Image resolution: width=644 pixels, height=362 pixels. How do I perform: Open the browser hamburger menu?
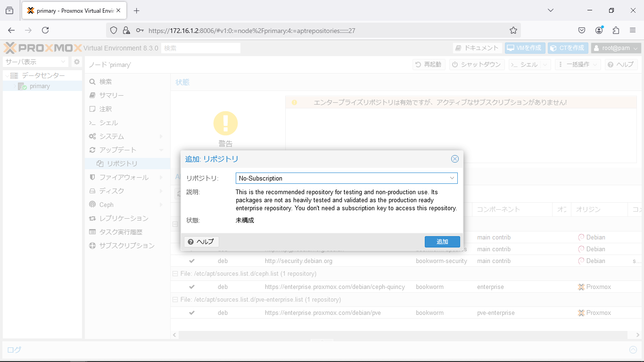click(633, 30)
